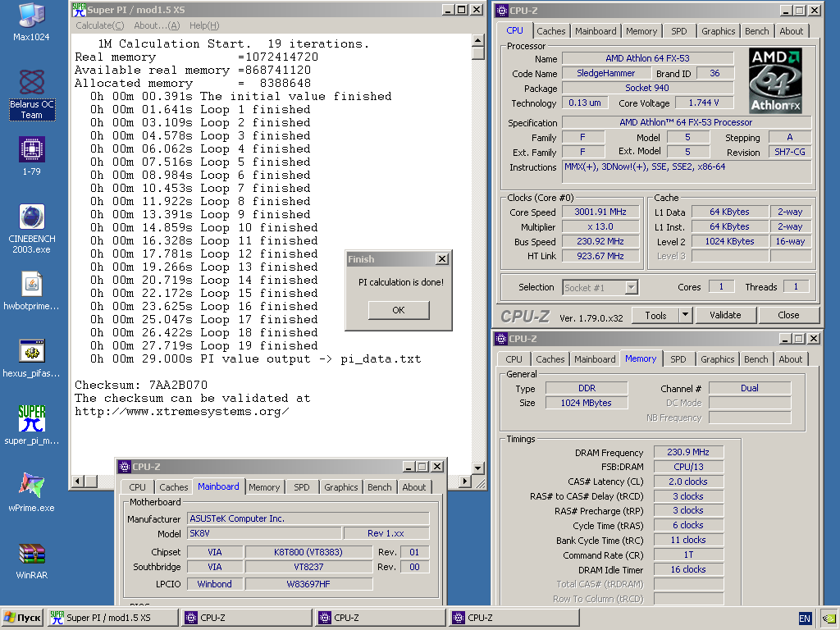
Task: Open the wPrime.exe desktop icon
Action: 32,492
